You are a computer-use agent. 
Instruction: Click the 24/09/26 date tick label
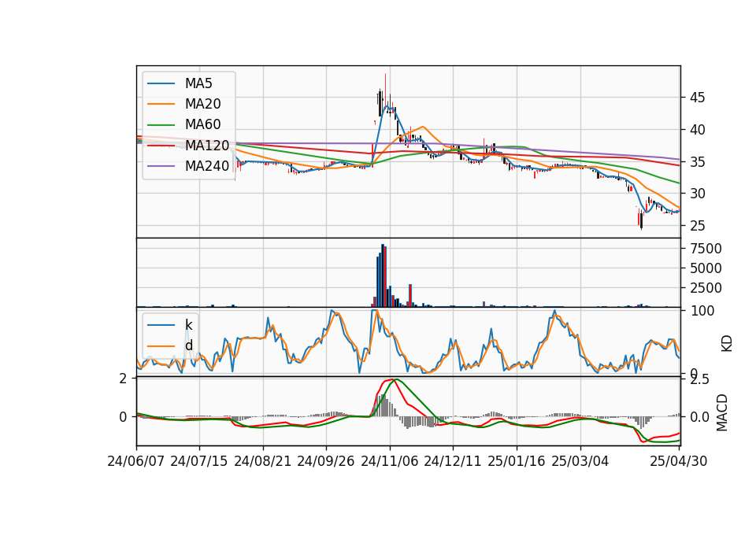[326, 461]
